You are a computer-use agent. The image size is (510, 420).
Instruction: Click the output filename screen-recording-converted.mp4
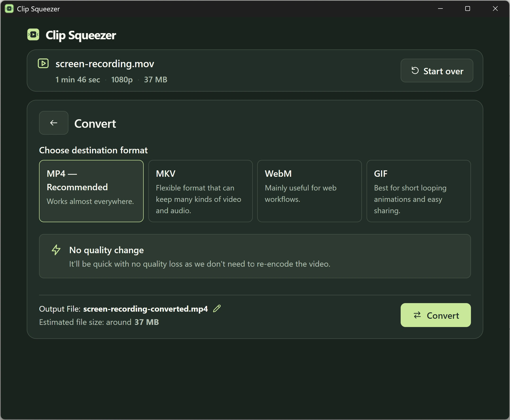[x=145, y=309]
